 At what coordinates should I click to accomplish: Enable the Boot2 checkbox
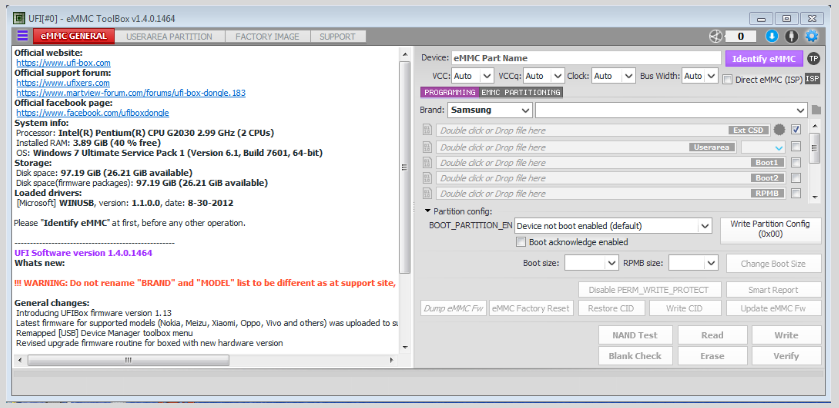796,178
